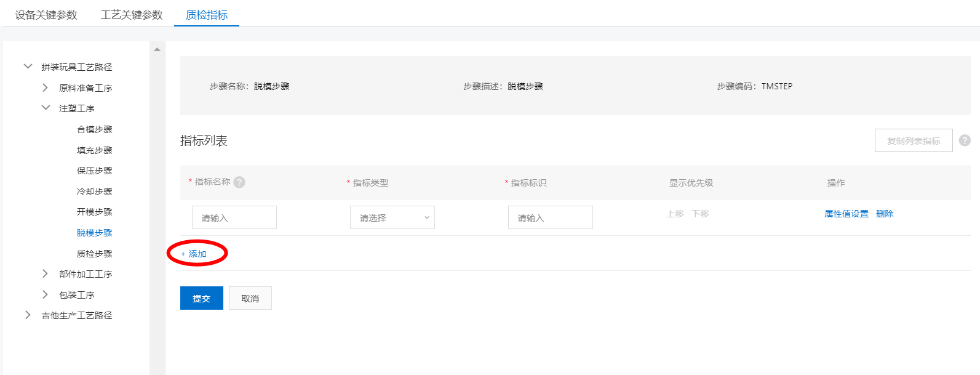
Task: Click the blue 提交 button
Action: (x=202, y=298)
